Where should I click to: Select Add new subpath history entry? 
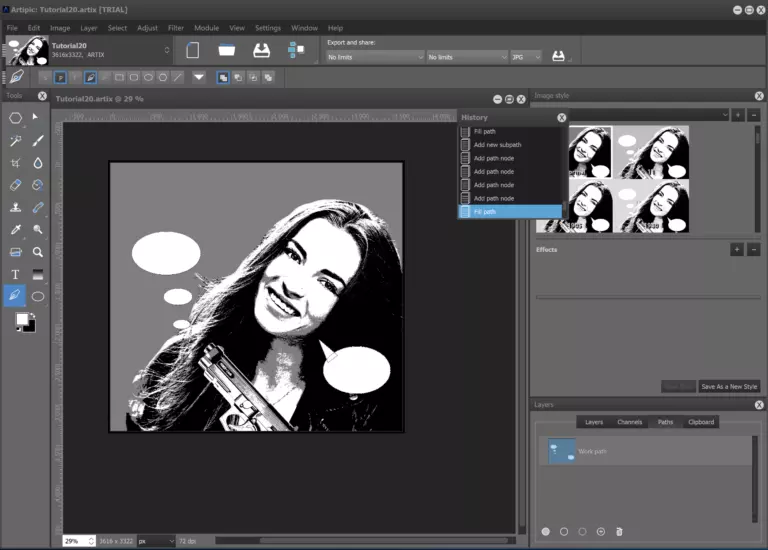[x=497, y=145]
